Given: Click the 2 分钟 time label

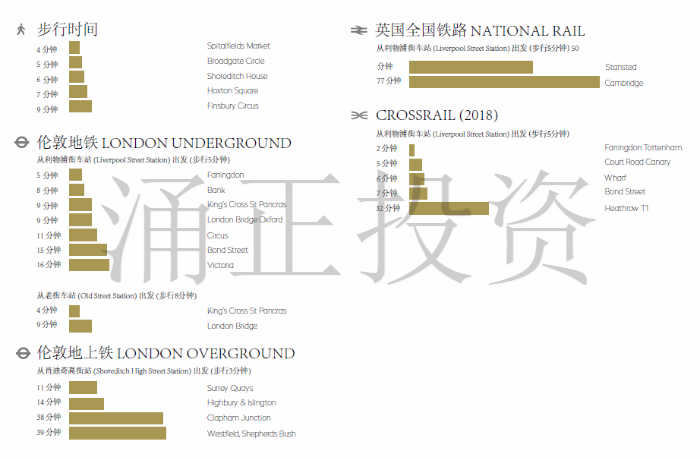Looking at the screenshot, I should [387, 149].
